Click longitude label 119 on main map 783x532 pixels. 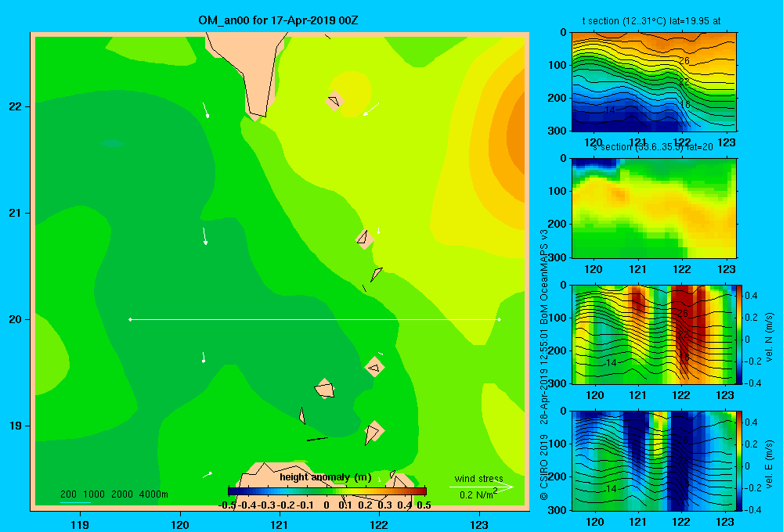tap(80, 524)
